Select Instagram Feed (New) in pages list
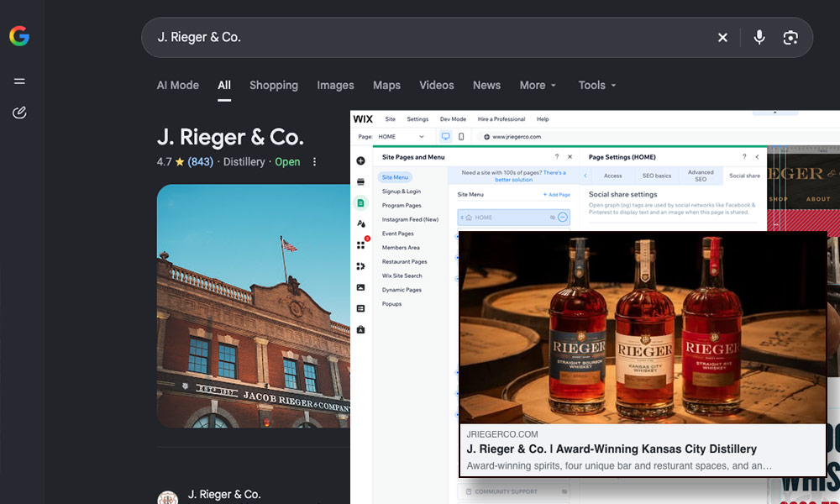840x504 pixels. [x=410, y=219]
